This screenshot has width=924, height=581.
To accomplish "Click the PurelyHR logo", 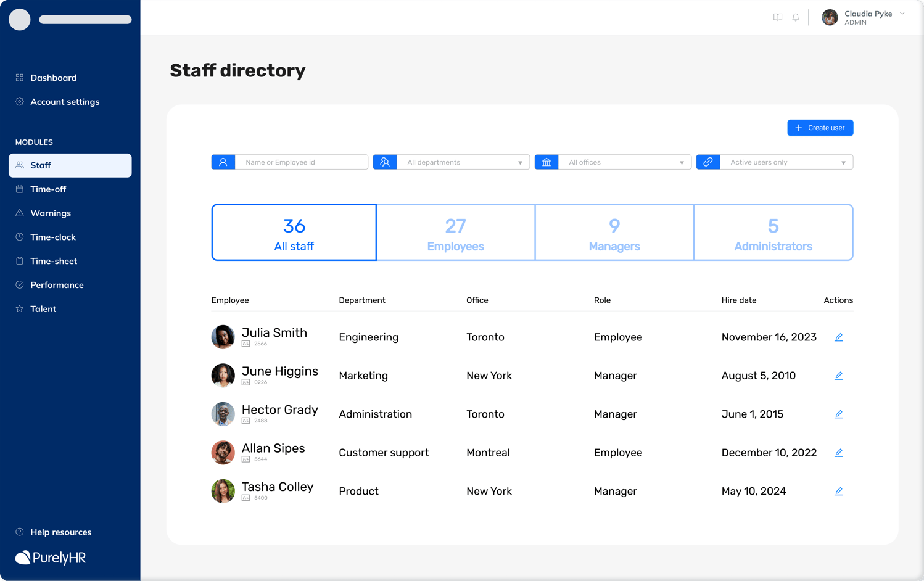I will [51, 558].
